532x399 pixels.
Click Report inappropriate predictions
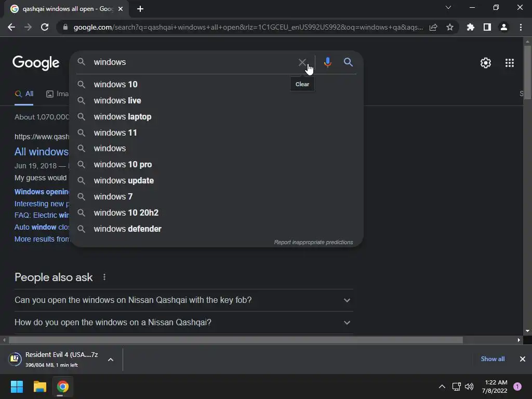click(x=313, y=242)
